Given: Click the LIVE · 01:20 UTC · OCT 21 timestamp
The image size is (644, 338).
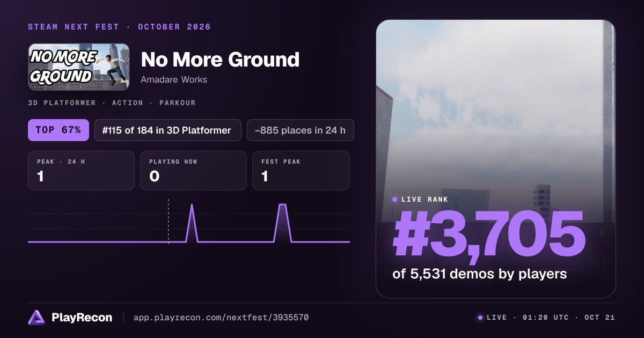Looking at the screenshot, I should 546,318.
